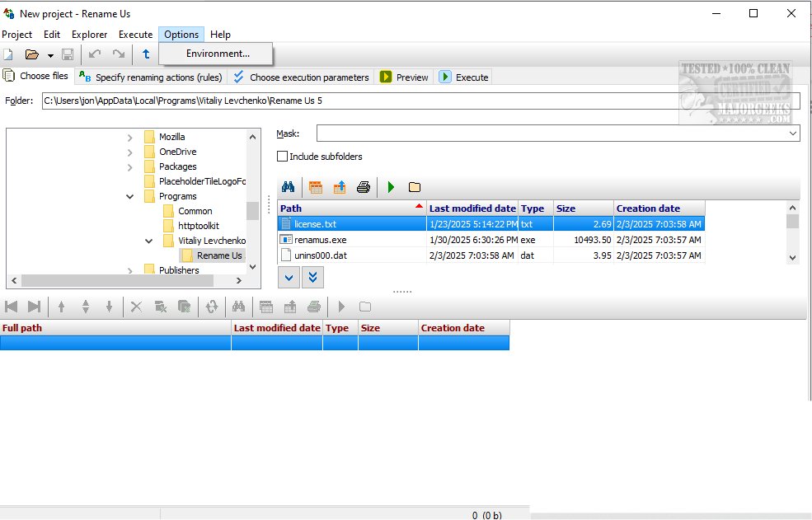The image size is (812, 520).
Task: Sort by Full path column header
Action: coord(115,328)
